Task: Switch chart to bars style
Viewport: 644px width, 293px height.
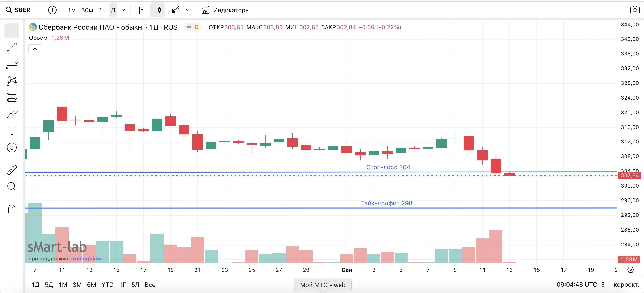Action: pyautogui.click(x=141, y=10)
